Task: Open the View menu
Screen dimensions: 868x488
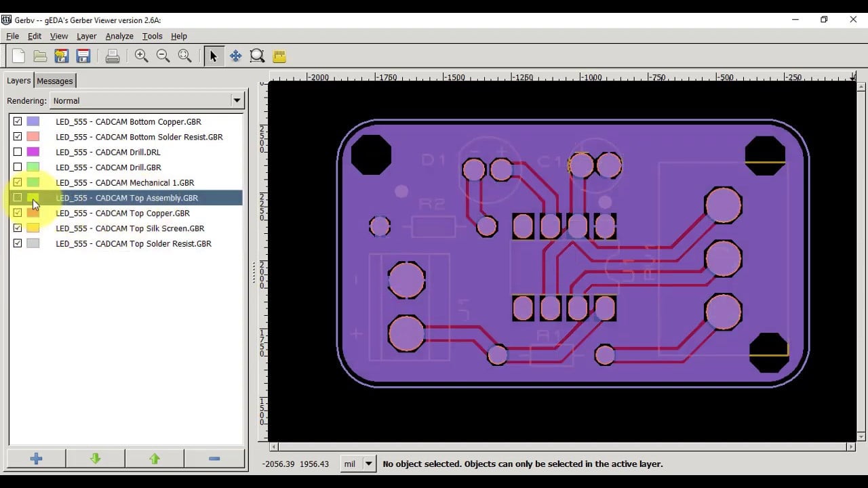Action: point(59,36)
